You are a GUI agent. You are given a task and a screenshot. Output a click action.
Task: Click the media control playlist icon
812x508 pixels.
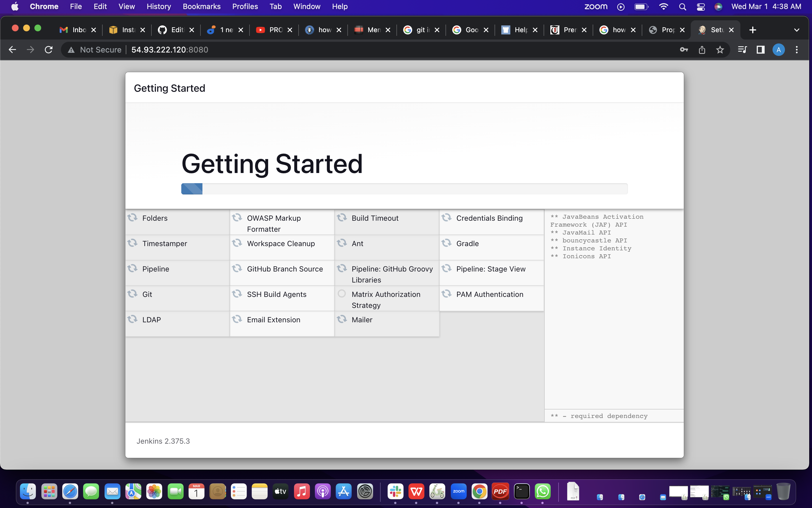click(x=742, y=50)
